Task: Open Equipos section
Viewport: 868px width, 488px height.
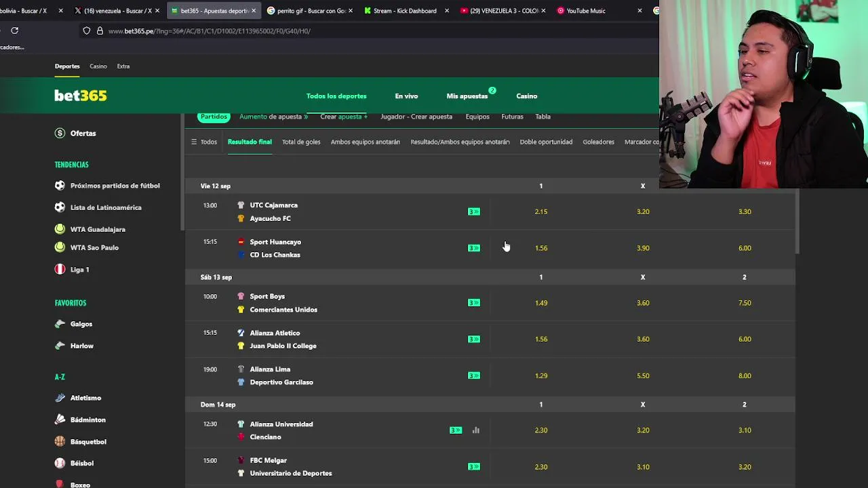Action: [477, 117]
